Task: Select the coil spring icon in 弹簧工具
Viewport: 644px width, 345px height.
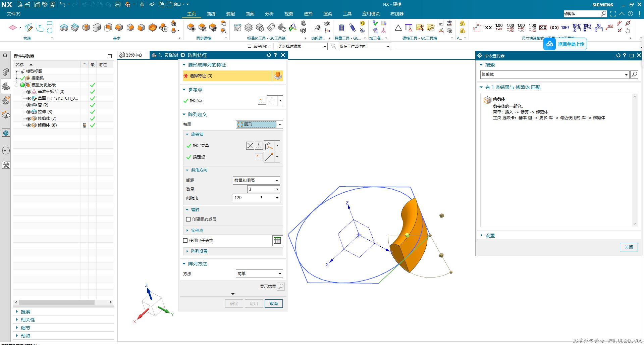Action: (352, 28)
